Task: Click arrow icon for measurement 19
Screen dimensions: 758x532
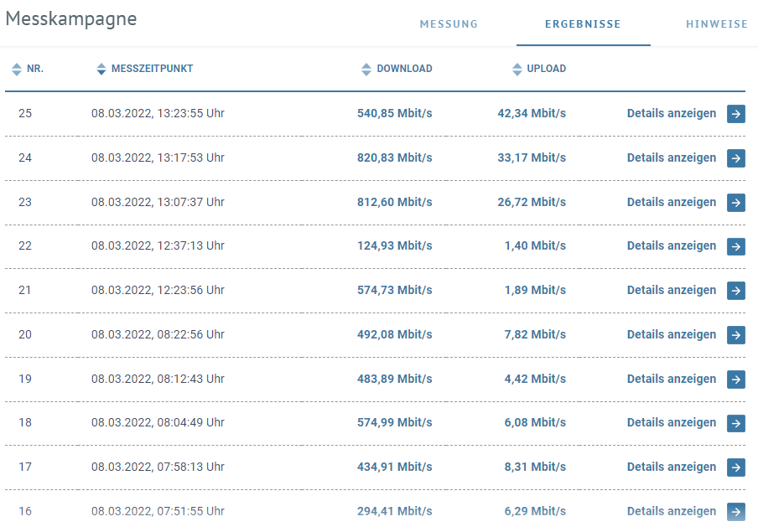Action: point(735,380)
